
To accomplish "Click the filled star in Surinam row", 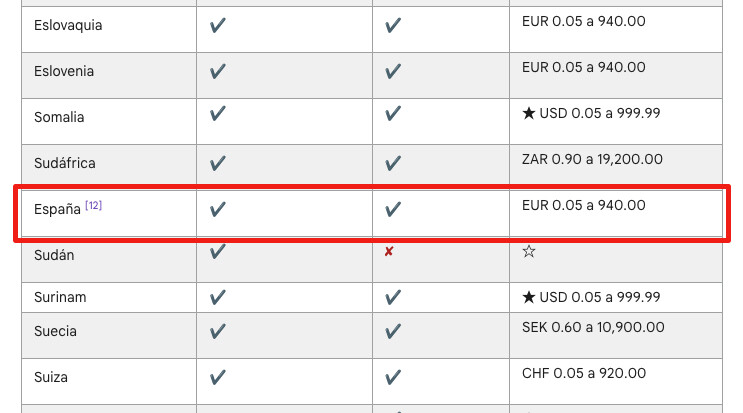I will 529,297.
